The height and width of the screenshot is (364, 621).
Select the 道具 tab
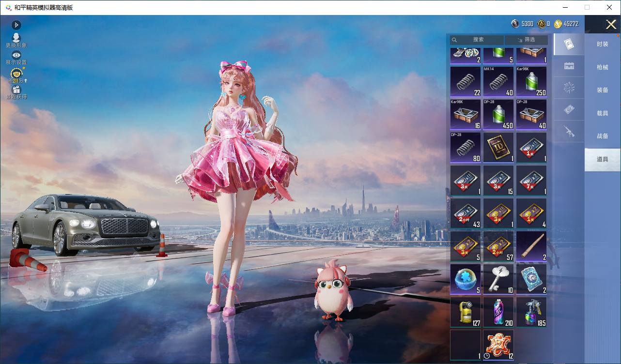(603, 159)
